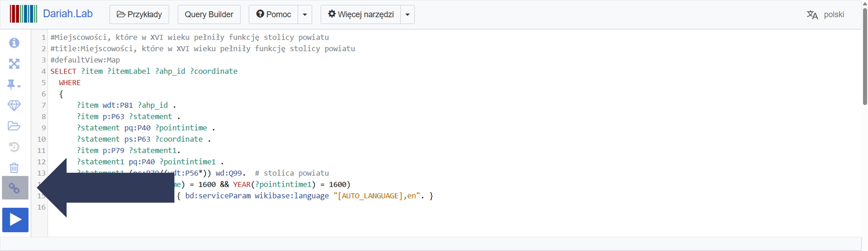The width and height of the screenshot is (868, 251).
Task: Click the diamond format query icon
Action: tap(14, 106)
